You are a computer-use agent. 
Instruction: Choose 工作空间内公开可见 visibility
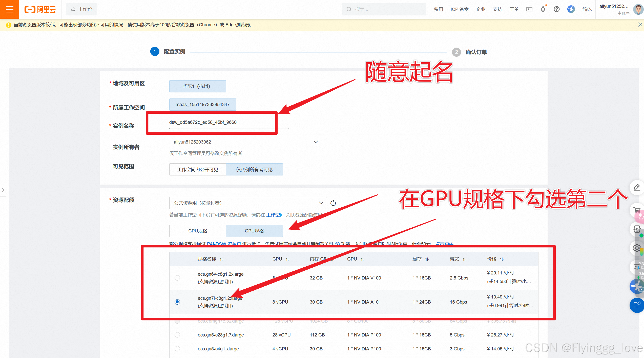point(198,169)
